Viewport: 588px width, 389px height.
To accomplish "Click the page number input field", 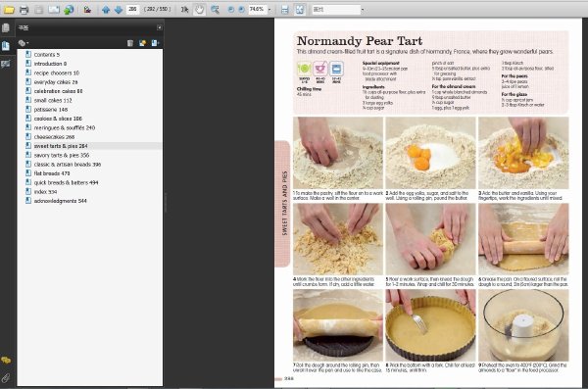I will click(132, 9).
